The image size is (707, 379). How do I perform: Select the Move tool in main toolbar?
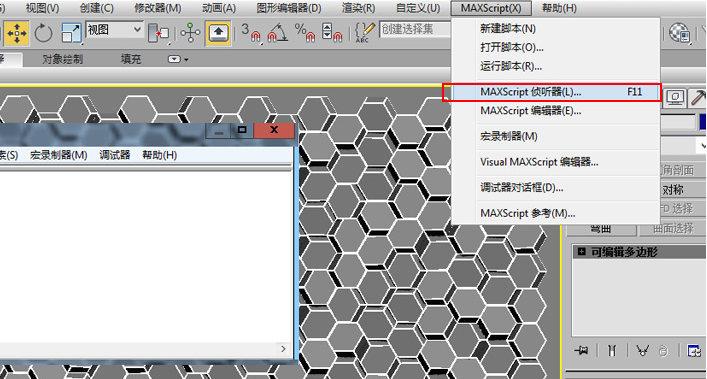pyautogui.click(x=17, y=33)
